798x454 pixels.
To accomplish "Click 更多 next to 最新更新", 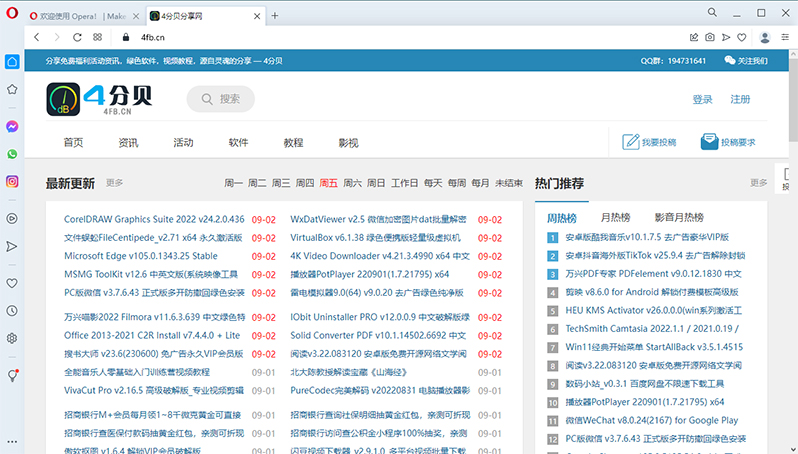I will pyautogui.click(x=115, y=183).
